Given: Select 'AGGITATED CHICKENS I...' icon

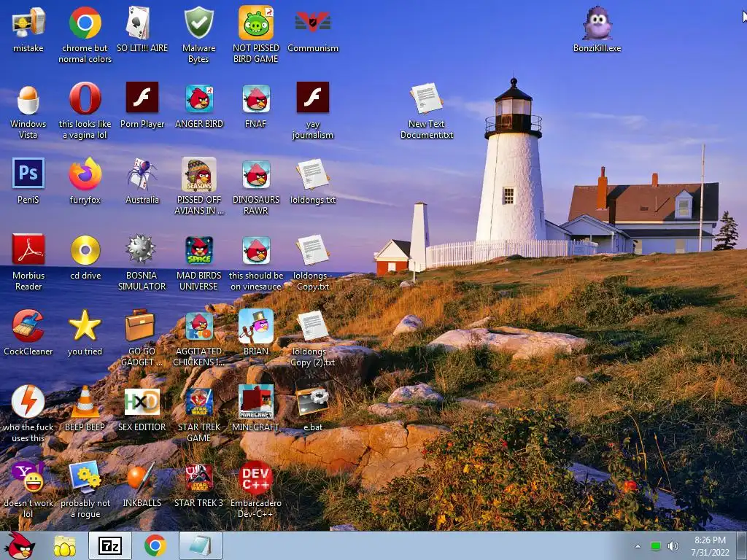Looking at the screenshot, I should 199,326.
